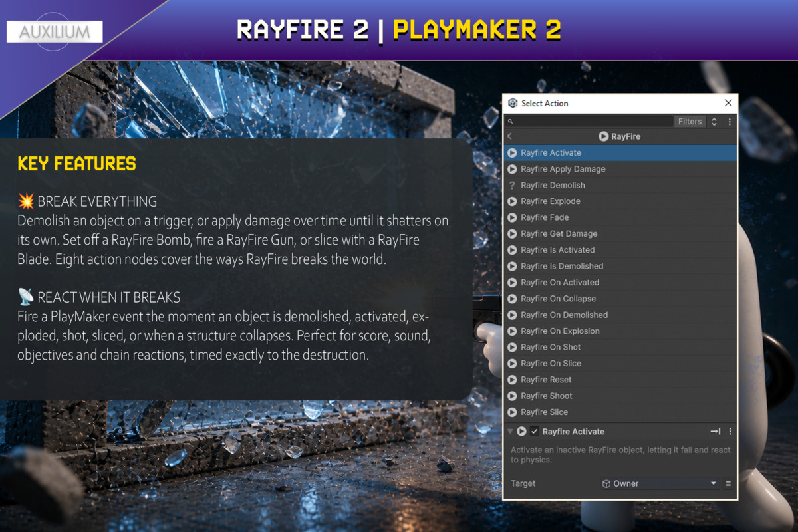Click the RAYFIRE 2 | PLAYMAKER 2 banner title
This screenshot has width=798, height=532.
[399, 29]
